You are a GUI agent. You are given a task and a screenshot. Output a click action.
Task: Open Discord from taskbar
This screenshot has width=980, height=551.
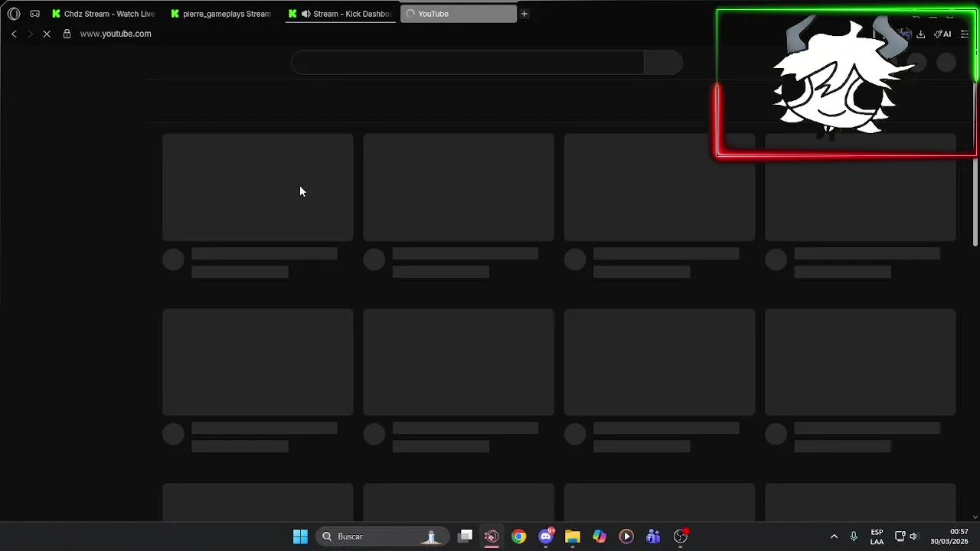click(x=546, y=536)
